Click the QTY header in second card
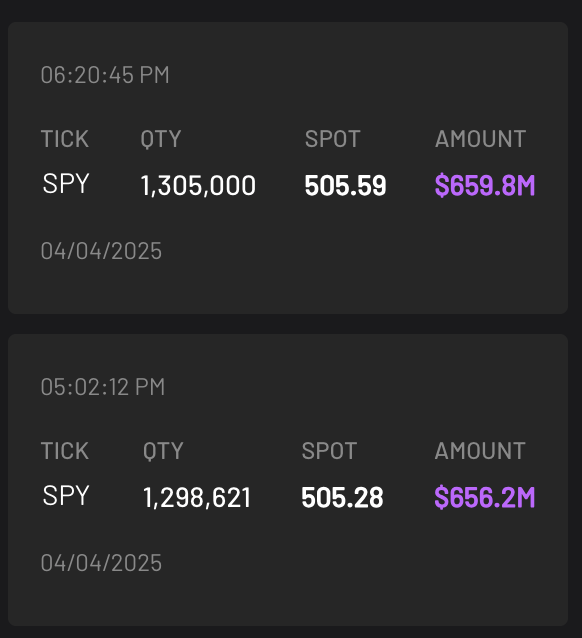582x638 pixels. click(163, 451)
